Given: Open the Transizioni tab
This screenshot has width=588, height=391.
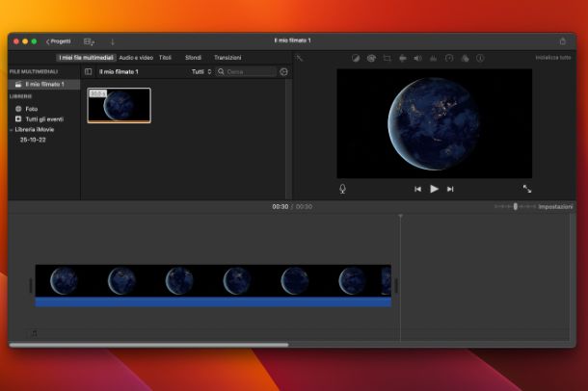Looking at the screenshot, I should pos(227,58).
